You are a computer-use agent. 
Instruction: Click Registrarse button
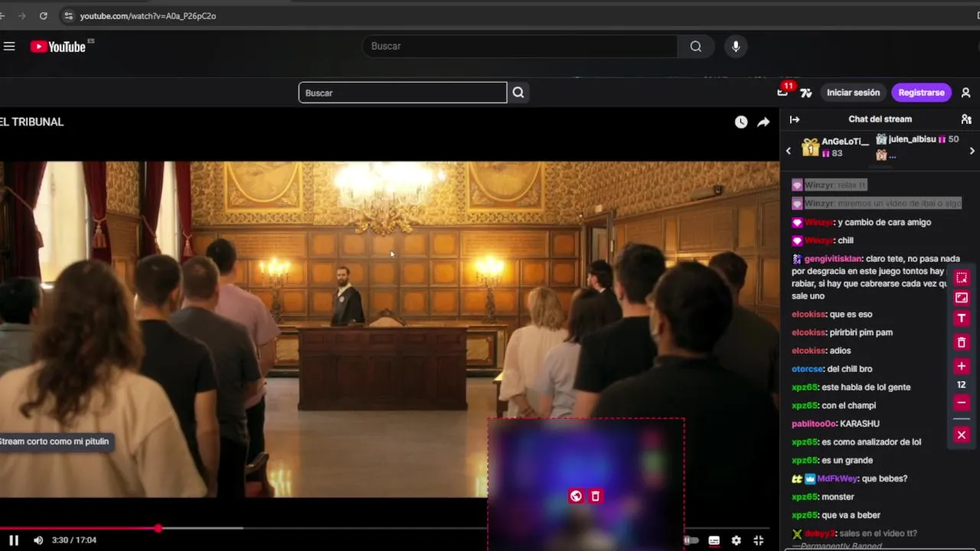coord(921,93)
